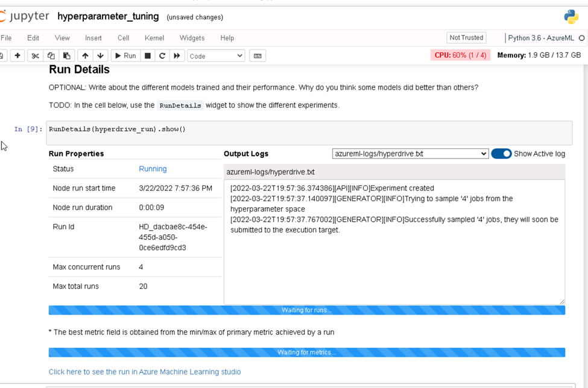588x388 pixels.
Task: Click the Max concurrent runs value 4
Action: click(141, 267)
